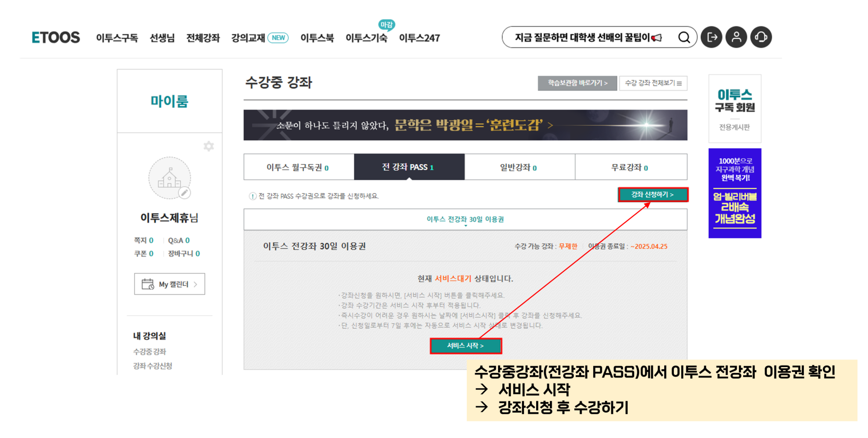Click 서비스 시작 button

point(465,346)
